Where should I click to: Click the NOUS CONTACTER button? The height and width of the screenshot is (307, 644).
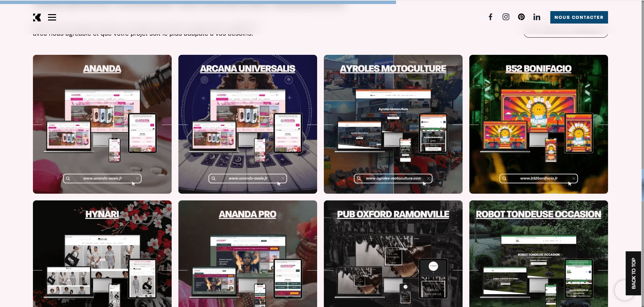(579, 17)
